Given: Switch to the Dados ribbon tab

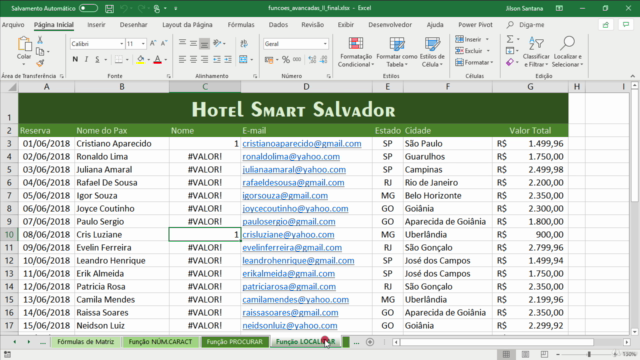Looking at the screenshot, I should (x=278, y=25).
